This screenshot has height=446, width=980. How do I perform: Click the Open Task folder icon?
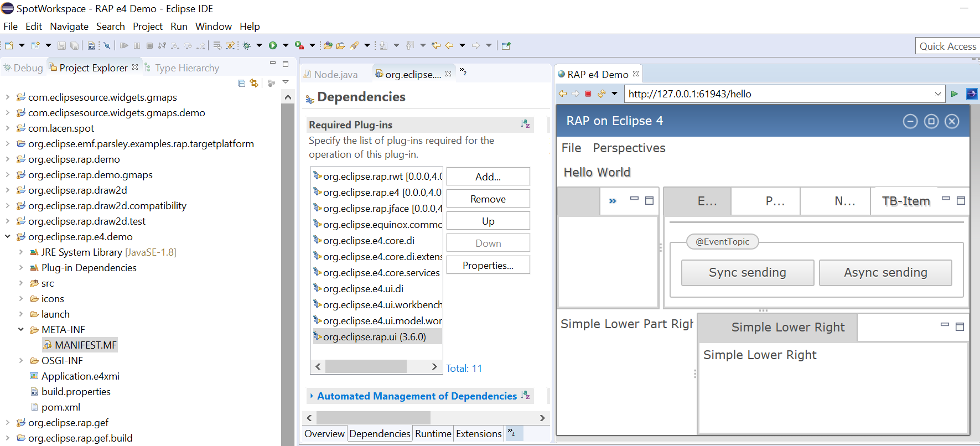(x=341, y=46)
